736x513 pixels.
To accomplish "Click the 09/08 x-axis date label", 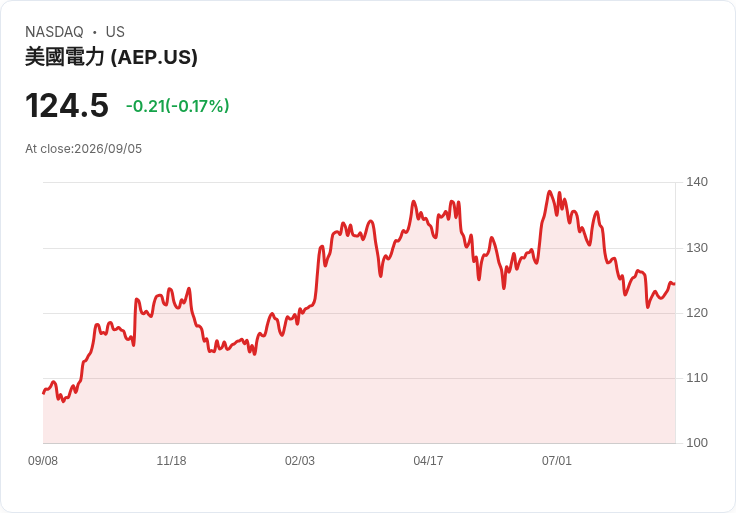I will [x=43, y=461].
